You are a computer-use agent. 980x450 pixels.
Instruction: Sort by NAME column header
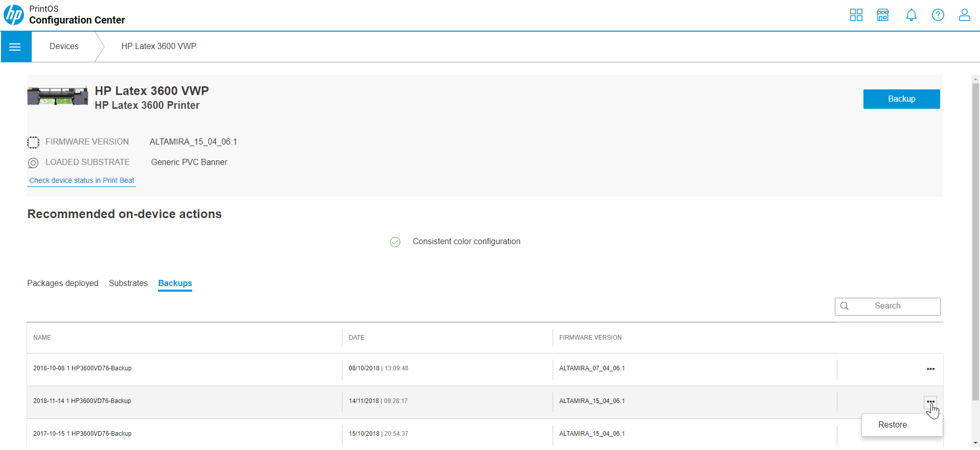pyautogui.click(x=42, y=338)
